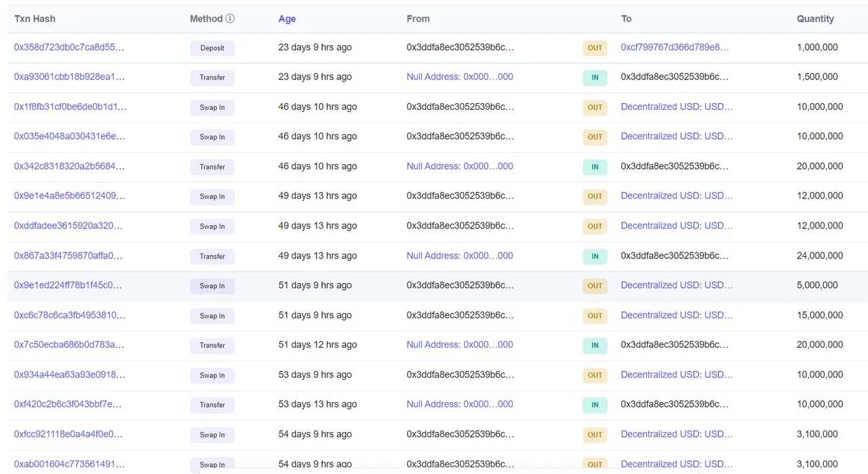Sort by the Age column header
This screenshot has width=868, height=474.
pos(287,18)
